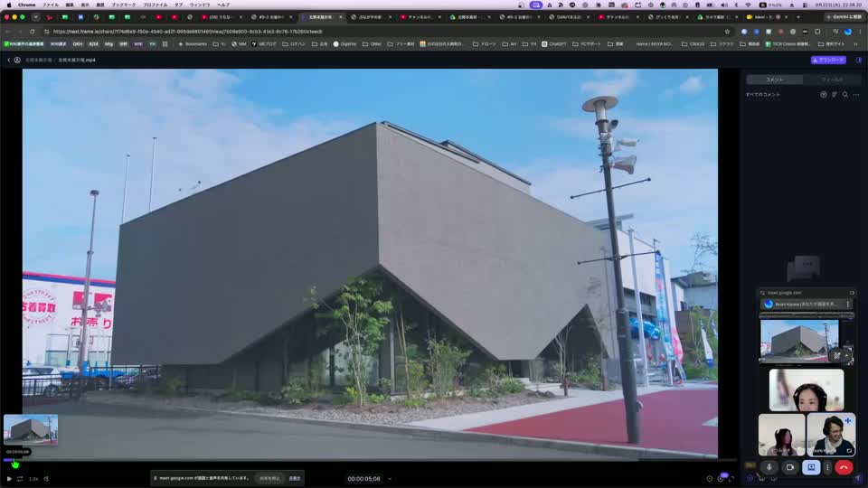Search comments with the magnifier icon
868x488 pixels.
pos(845,95)
